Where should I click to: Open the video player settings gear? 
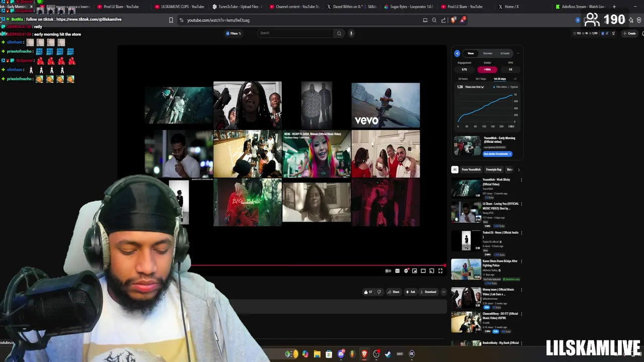click(x=406, y=271)
